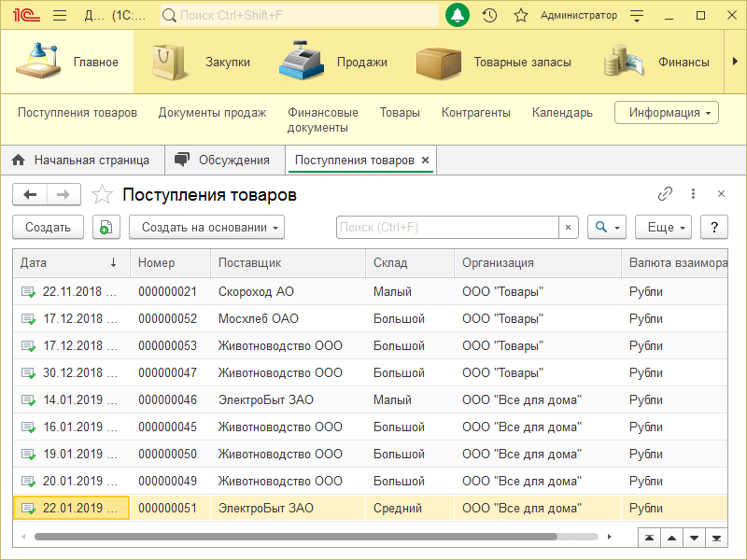Viewport: 747px width, 560px height.
Task: Sort by the Поставщик column header
Action: (288, 263)
